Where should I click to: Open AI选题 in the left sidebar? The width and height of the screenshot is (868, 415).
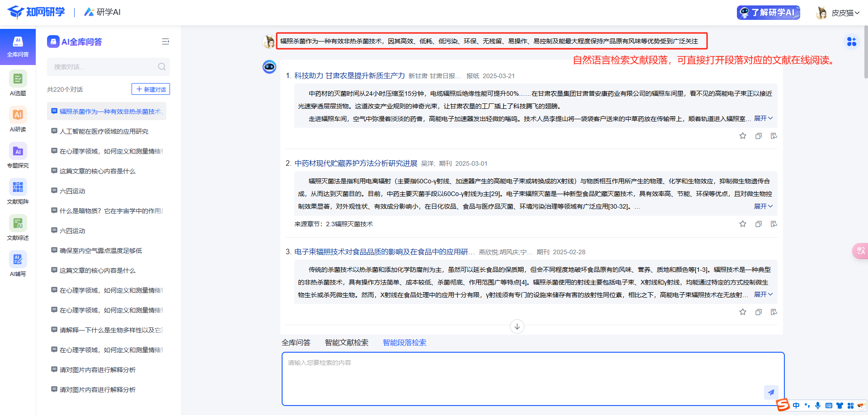coord(18,83)
